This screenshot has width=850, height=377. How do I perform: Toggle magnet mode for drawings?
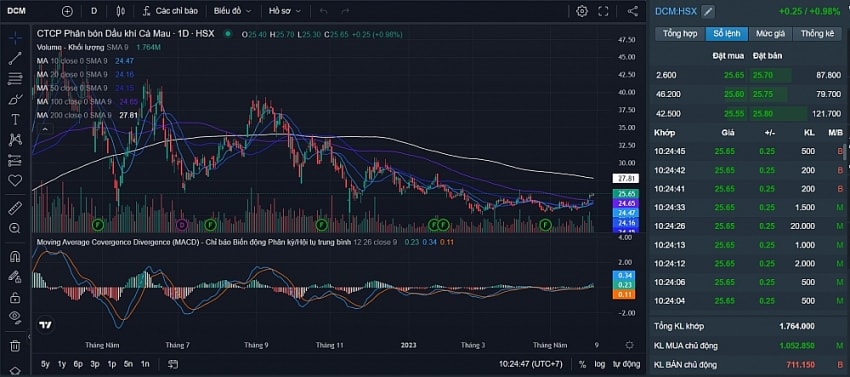coord(15,257)
